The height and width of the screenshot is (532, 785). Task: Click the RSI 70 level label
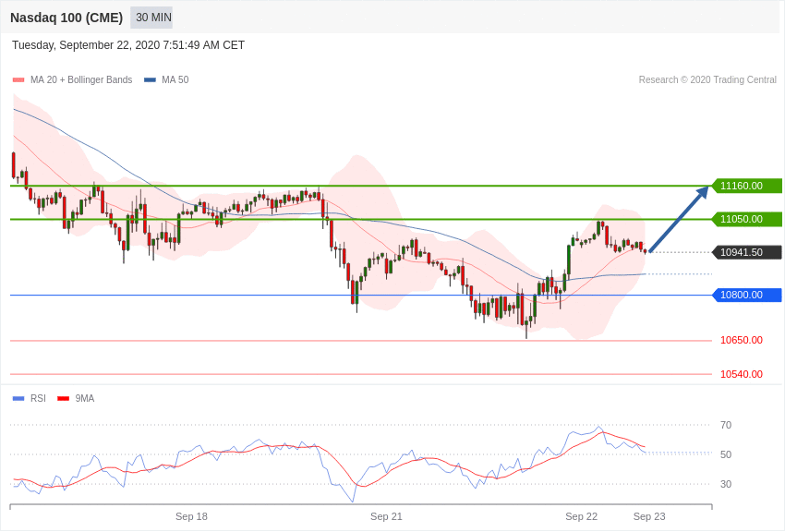click(725, 426)
